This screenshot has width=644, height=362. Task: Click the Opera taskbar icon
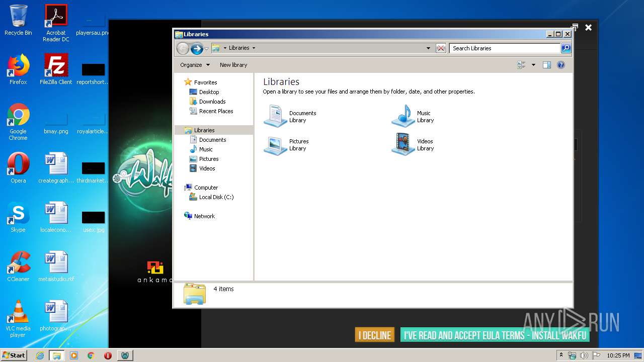point(108,355)
